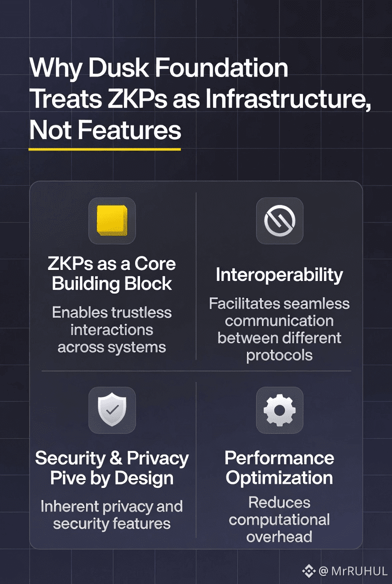Click the shield checkmark security icon

coord(112,410)
